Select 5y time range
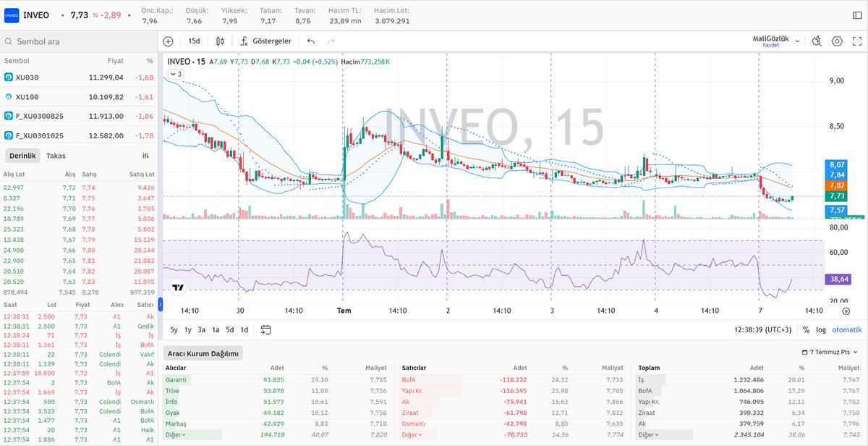The height and width of the screenshot is (446, 868). [x=174, y=329]
